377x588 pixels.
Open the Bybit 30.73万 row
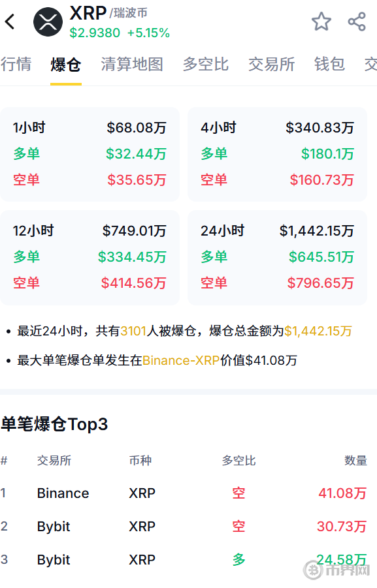[x=184, y=527]
